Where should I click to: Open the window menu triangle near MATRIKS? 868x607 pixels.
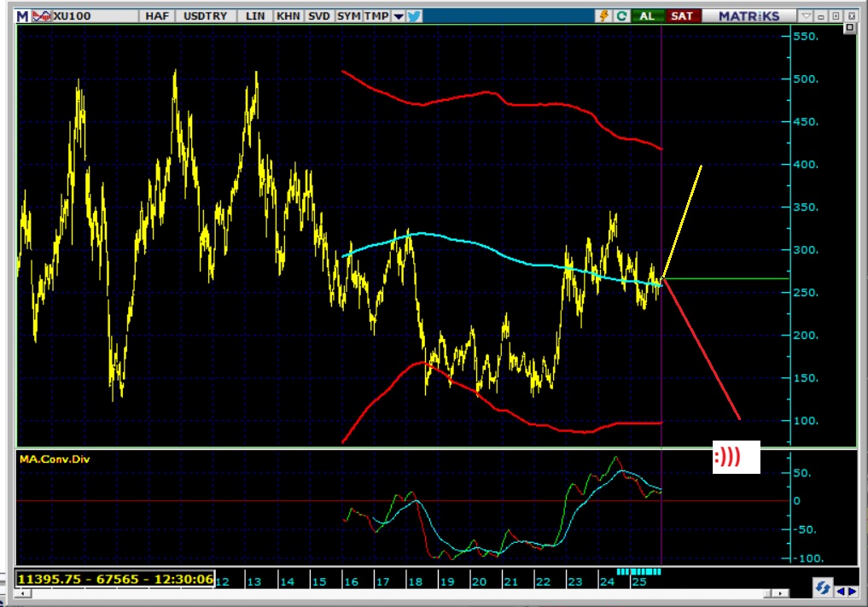point(807,16)
